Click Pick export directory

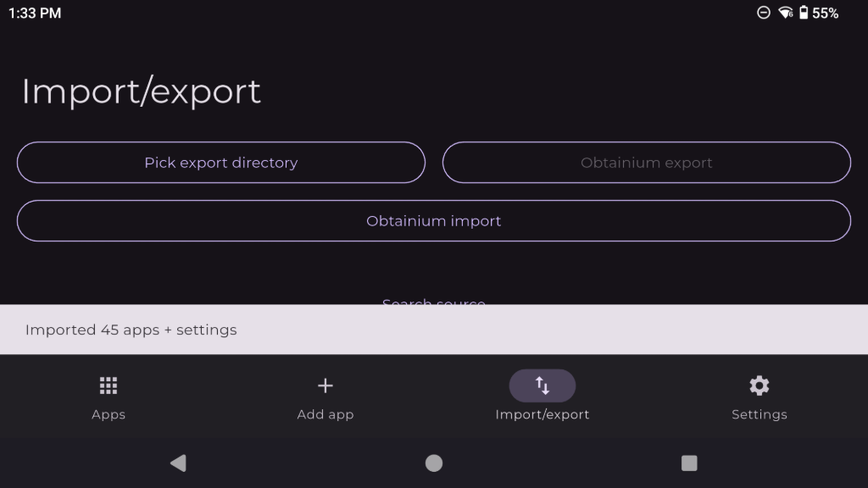click(x=221, y=163)
